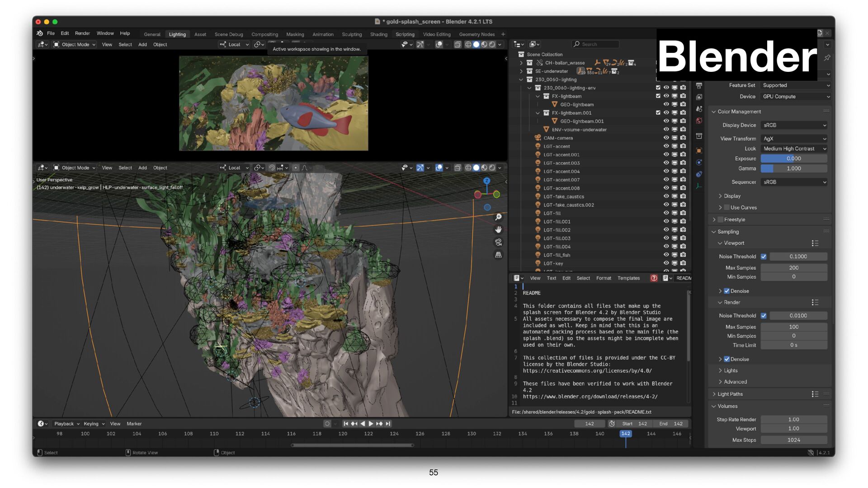Viewport: 868px width, 488px height.
Task: Enable Freestyle checkbox
Action: (721, 220)
